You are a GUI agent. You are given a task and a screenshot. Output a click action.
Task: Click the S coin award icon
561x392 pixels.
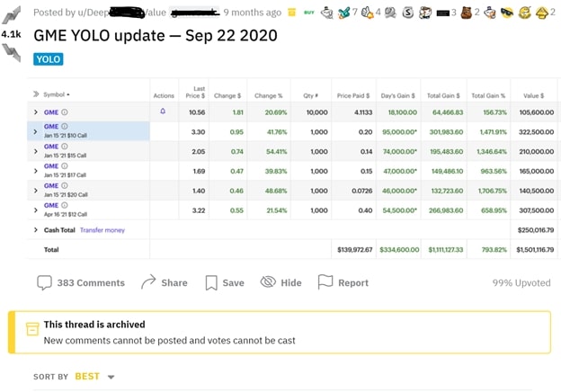point(407,13)
